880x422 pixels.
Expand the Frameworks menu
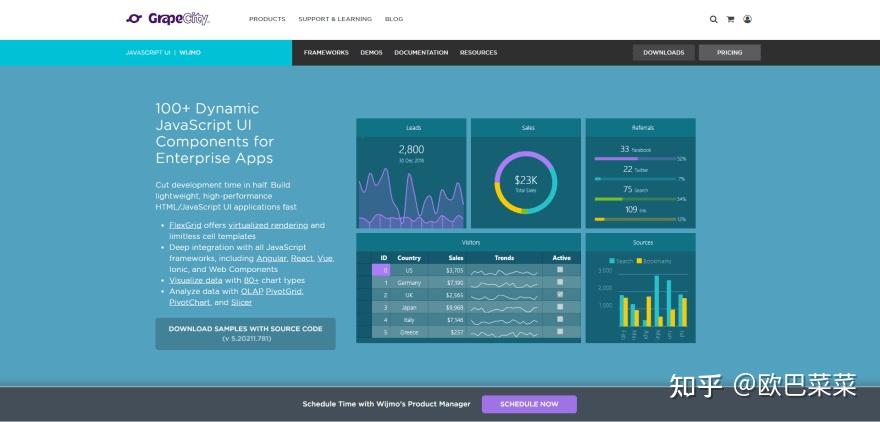[326, 53]
